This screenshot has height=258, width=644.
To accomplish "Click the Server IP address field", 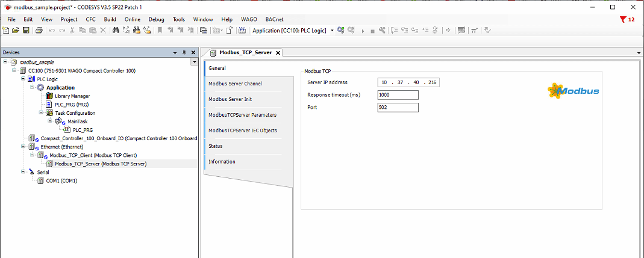I will click(408, 82).
